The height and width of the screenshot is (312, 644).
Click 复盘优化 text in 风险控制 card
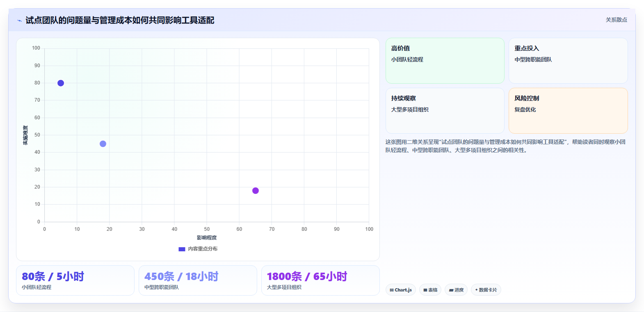point(525,109)
